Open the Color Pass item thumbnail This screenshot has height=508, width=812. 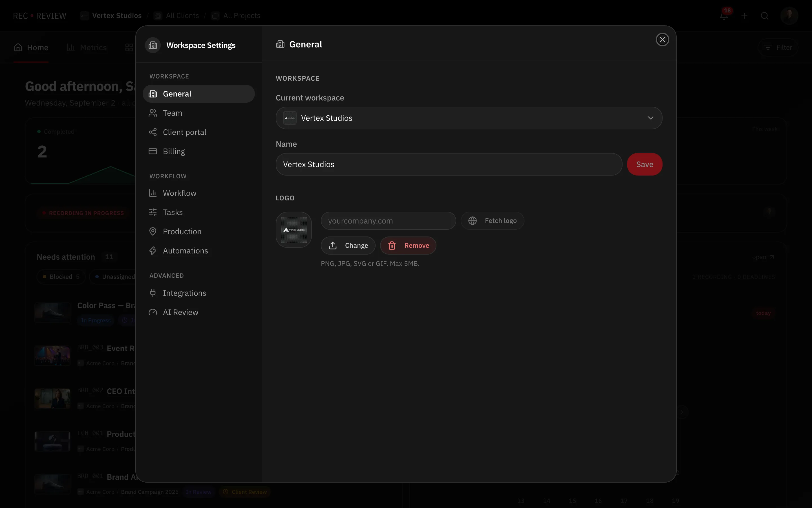coord(53,312)
